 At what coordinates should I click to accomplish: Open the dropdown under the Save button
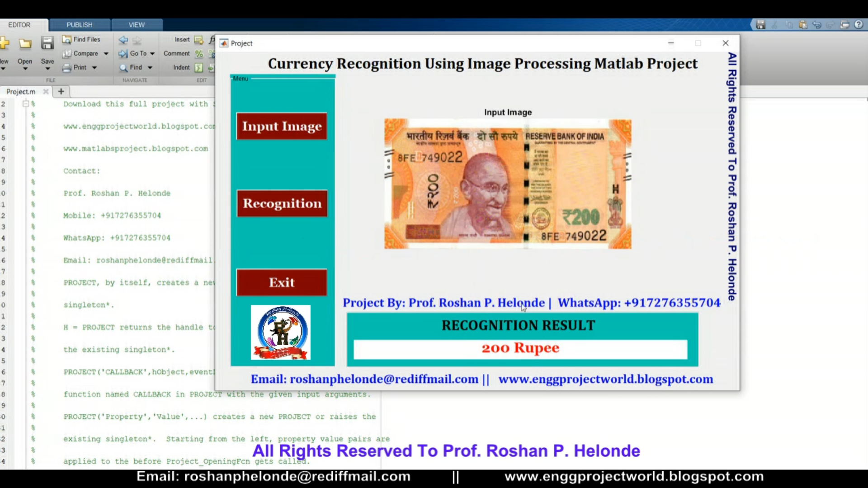47,69
